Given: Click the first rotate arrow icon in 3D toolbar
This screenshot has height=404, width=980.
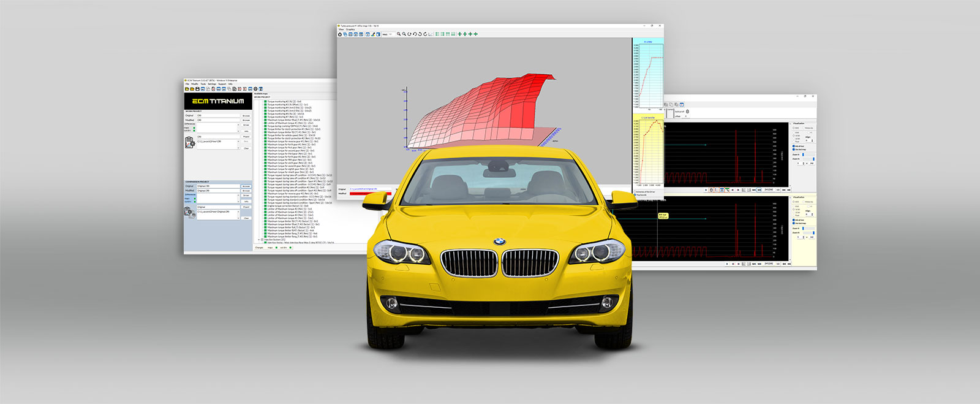Looking at the screenshot, I should pyautogui.click(x=409, y=34).
